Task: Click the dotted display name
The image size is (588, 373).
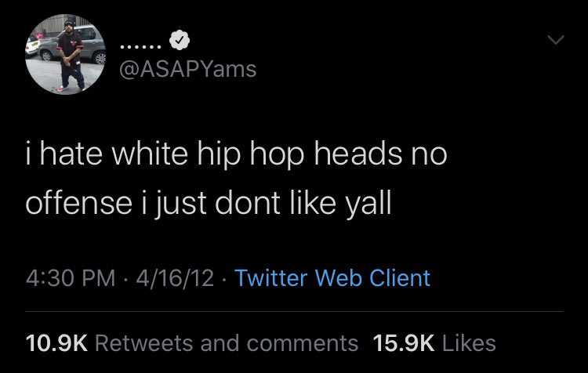Action: click(x=141, y=40)
